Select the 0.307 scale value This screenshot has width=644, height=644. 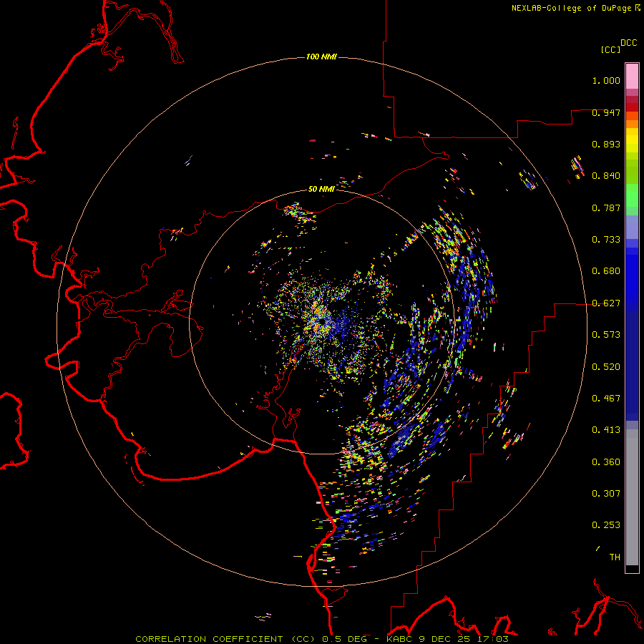(x=606, y=494)
